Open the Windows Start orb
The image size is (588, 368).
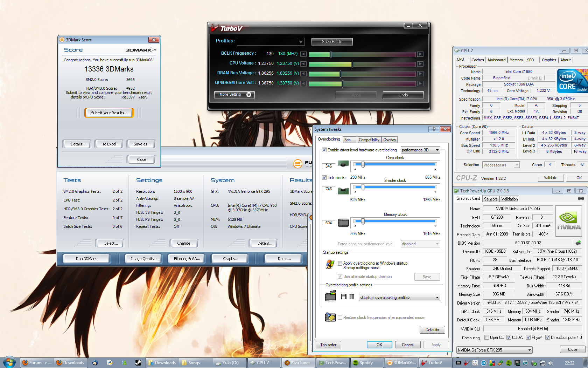point(9,362)
